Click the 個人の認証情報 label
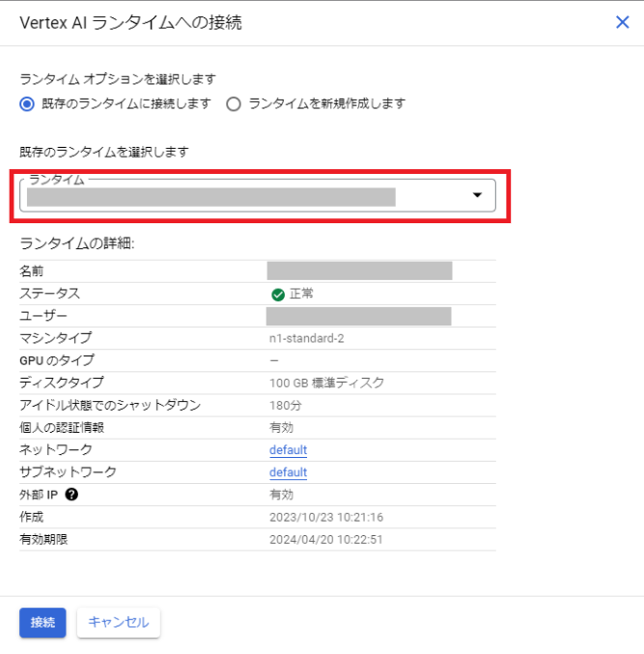 click(62, 428)
